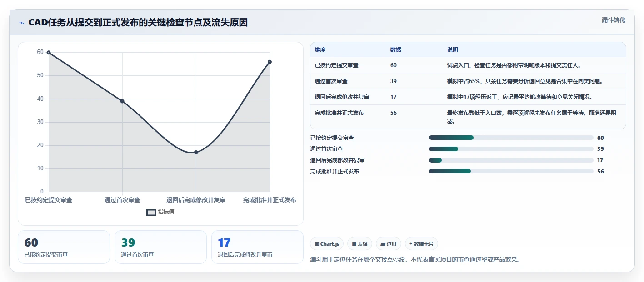
Task: Click the page title starting with CAD任务
Action: click(x=138, y=23)
